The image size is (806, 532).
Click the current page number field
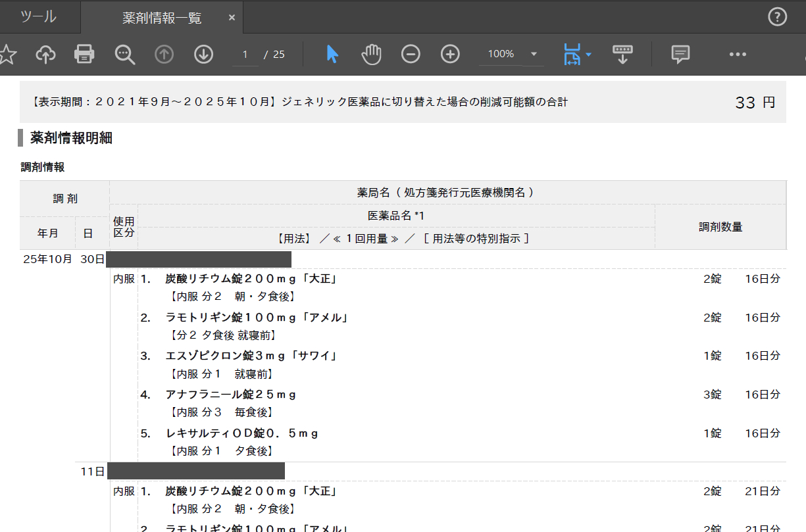point(245,55)
